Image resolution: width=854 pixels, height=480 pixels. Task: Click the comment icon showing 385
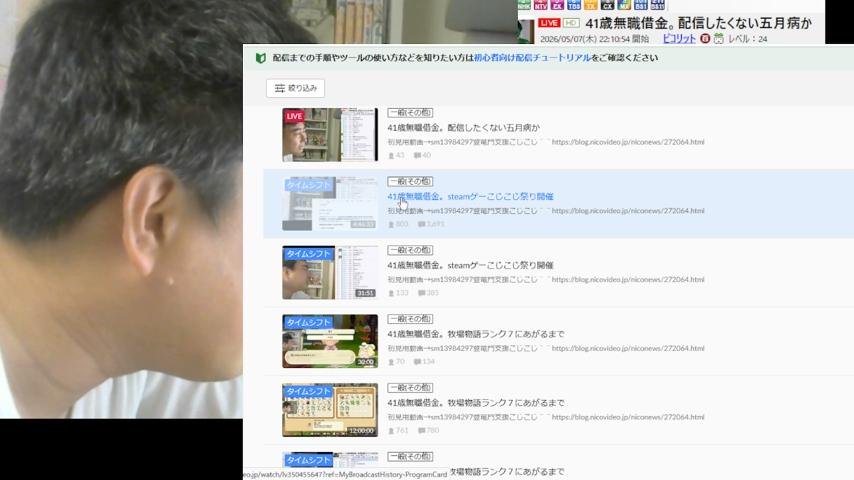pos(421,293)
